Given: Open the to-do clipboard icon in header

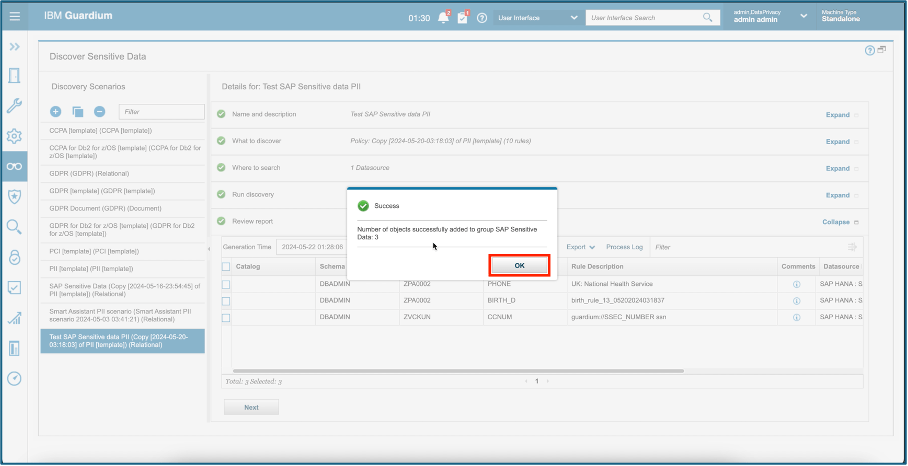Looking at the screenshot, I should (x=462, y=17).
